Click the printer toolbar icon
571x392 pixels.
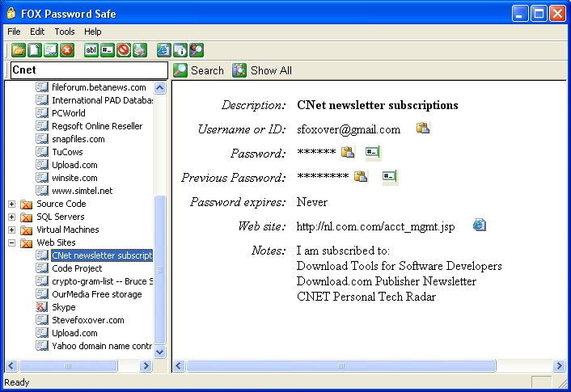140,50
